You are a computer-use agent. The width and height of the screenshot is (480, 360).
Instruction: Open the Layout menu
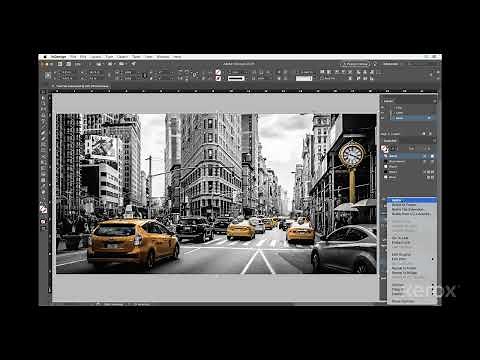click(96, 57)
